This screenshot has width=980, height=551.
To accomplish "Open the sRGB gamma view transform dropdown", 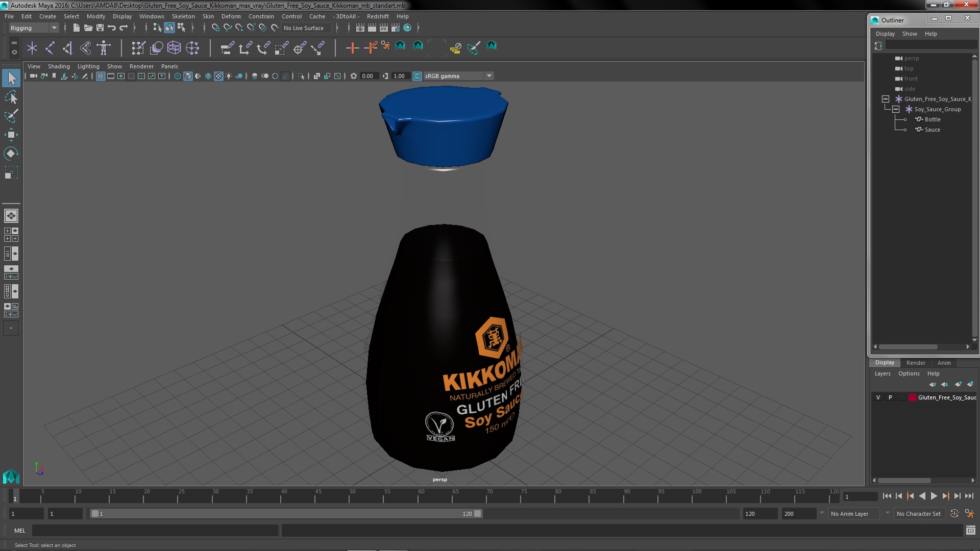I will [458, 76].
